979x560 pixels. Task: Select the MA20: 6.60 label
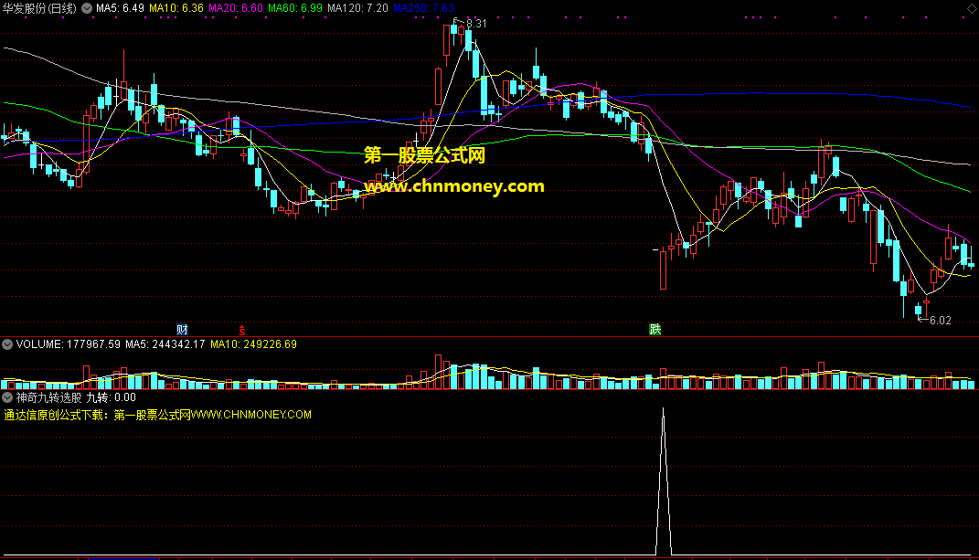[x=236, y=8]
